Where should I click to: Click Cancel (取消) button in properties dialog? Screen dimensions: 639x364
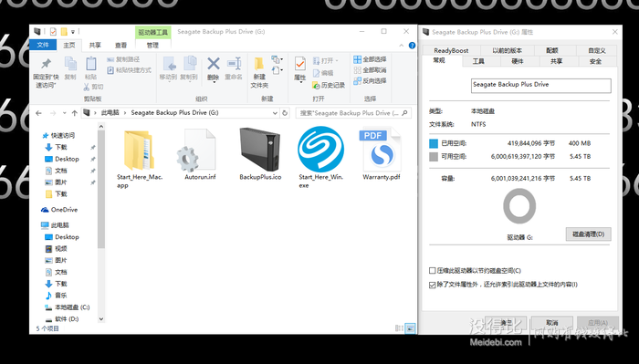pos(551,322)
